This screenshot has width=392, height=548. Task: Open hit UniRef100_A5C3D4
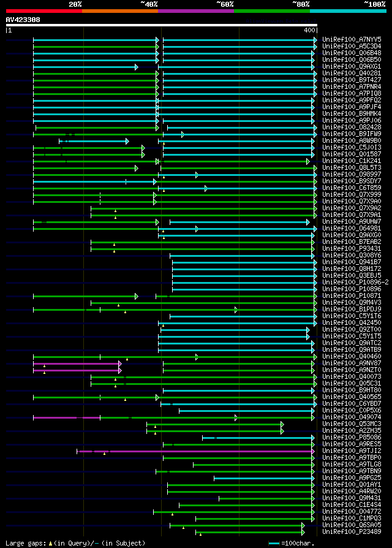pyautogui.click(x=352, y=46)
